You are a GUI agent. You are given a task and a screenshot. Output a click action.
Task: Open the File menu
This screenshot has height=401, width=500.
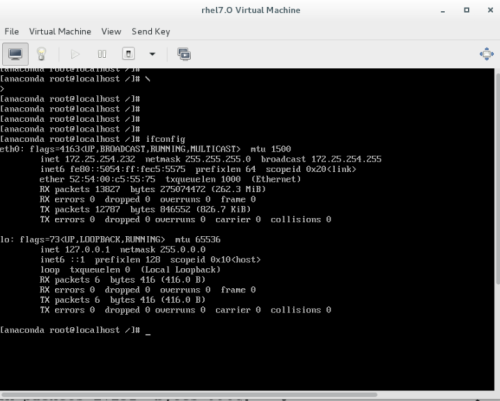tap(12, 32)
